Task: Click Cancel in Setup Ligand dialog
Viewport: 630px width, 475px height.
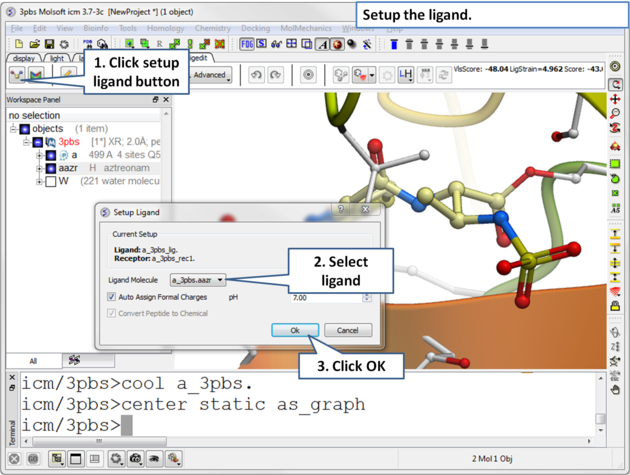Action: [x=347, y=330]
